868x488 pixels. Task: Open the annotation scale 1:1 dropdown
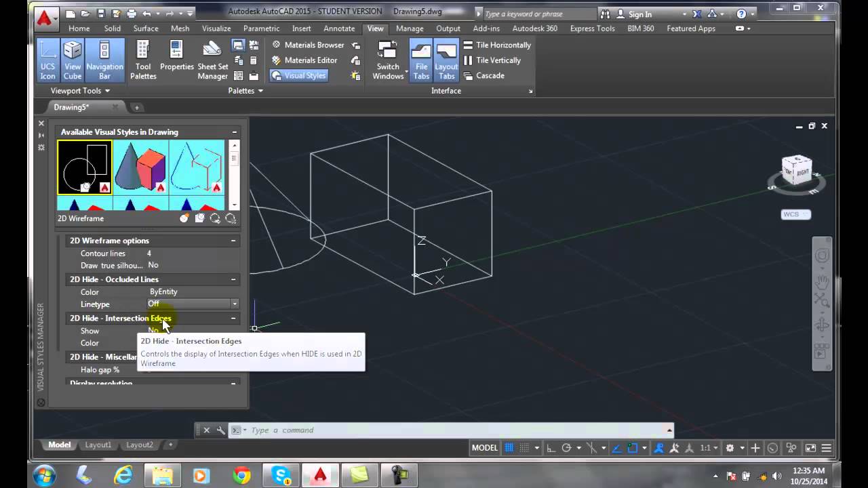tap(709, 448)
